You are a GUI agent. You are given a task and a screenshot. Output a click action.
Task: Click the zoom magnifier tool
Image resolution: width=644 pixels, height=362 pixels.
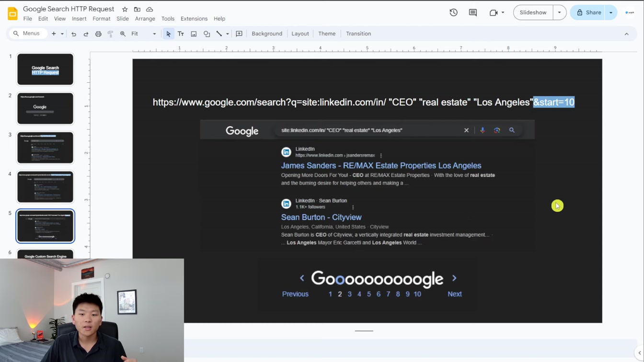(x=123, y=34)
